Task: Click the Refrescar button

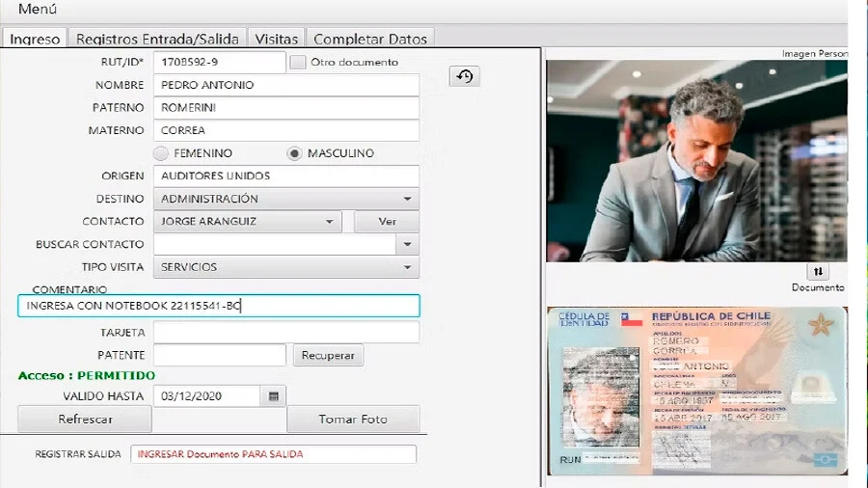Action: (x=85, y=420)
